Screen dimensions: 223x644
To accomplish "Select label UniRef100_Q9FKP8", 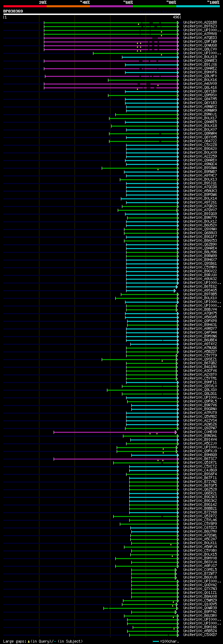I will (x=200, y=321).
